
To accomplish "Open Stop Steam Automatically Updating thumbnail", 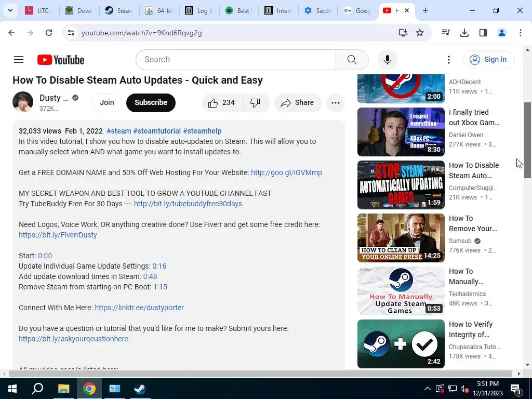I will (x=401, y=185).
